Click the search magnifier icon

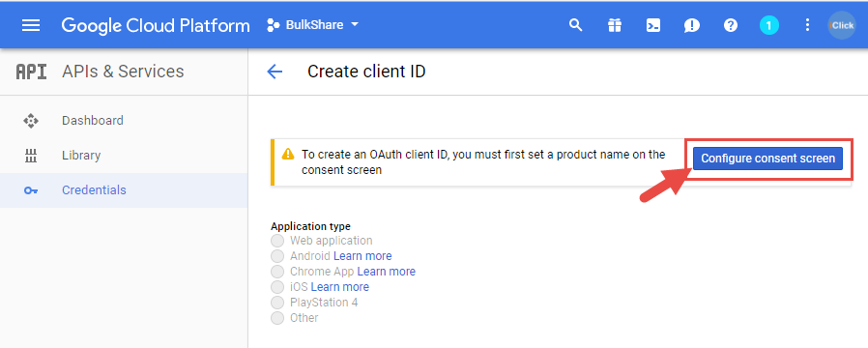coord(576,25)
